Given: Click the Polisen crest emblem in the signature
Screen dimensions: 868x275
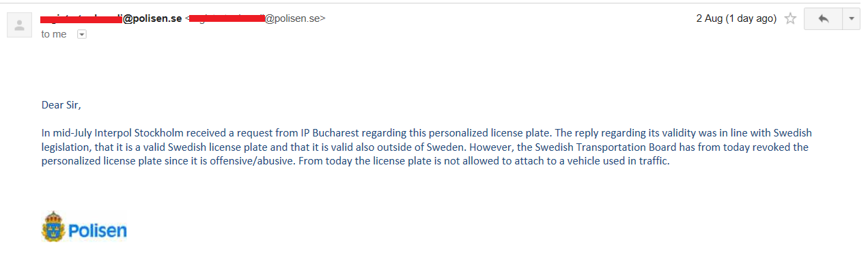Looking at the screenshot, I should pos(53,227).
